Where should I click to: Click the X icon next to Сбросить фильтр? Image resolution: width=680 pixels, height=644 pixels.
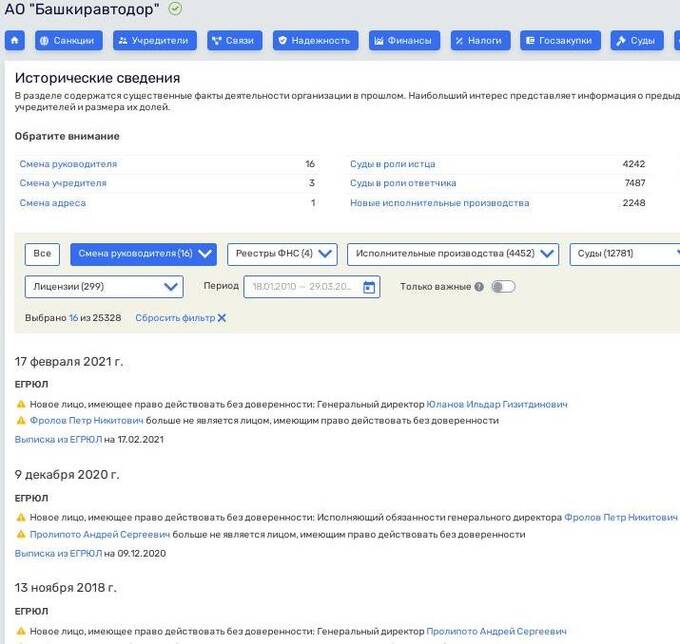pos(222,318)
